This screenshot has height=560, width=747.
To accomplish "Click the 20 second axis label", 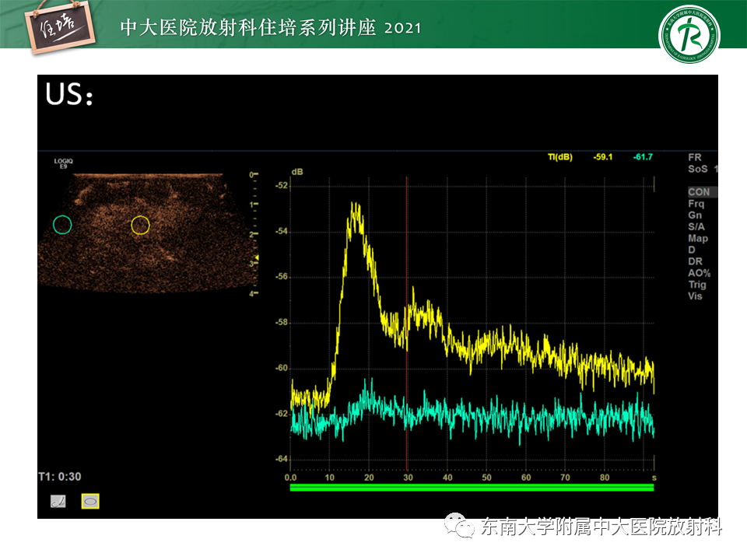I will pos(369,478).
